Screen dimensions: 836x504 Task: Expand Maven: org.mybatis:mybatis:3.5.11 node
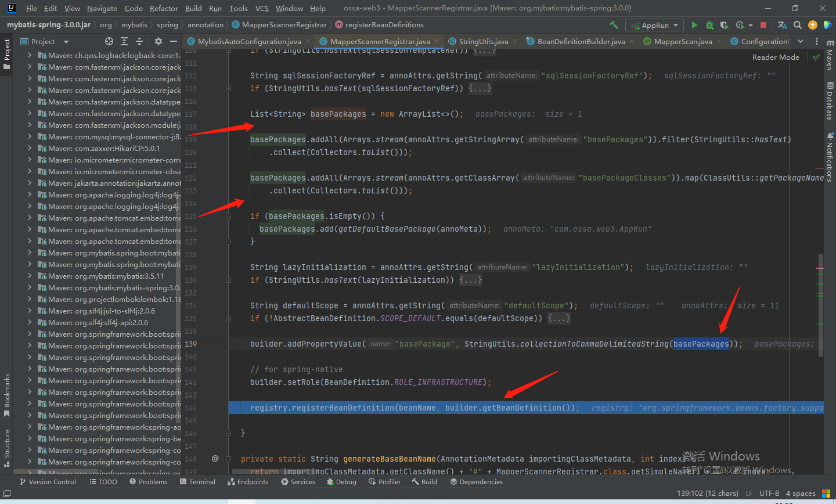[30, 276]
